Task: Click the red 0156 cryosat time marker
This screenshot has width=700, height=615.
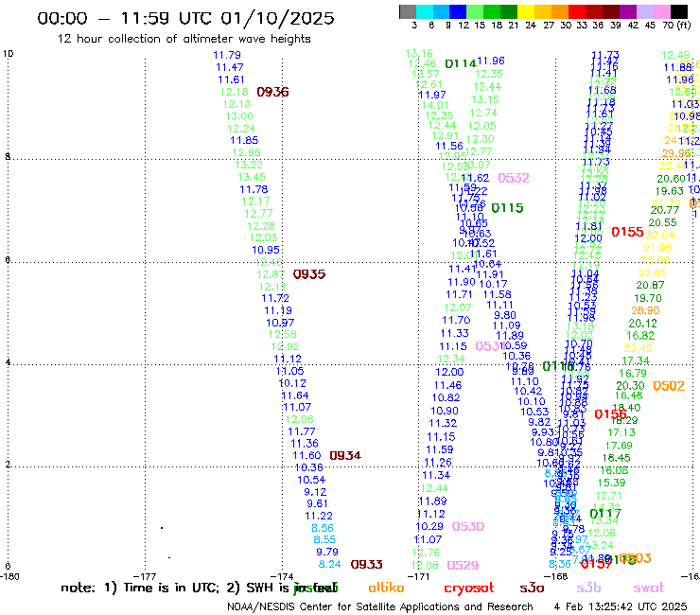Action: (610, 414)
